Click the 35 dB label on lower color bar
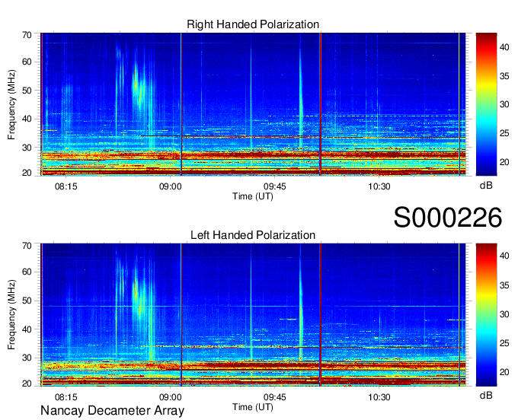The width and height of the screenshot is (518, 420). pyautogui.click(x=504, y=285)
